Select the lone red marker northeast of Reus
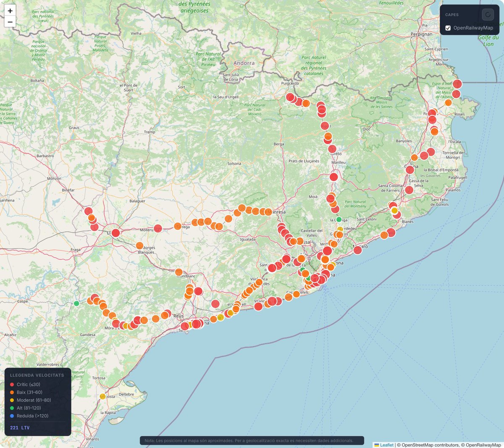The width and height of the screenshot is (504, 448). [x=215, y=304]
